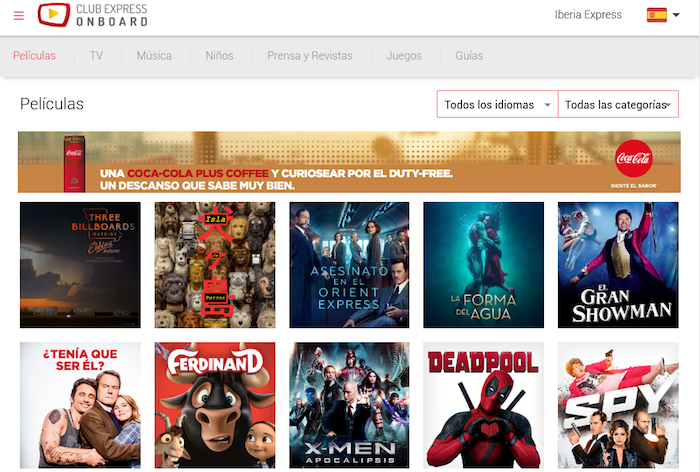Screen dimensions: 700x472
Task: Expand the Todas las categorías dropdown
Action: tap(618, 104)
